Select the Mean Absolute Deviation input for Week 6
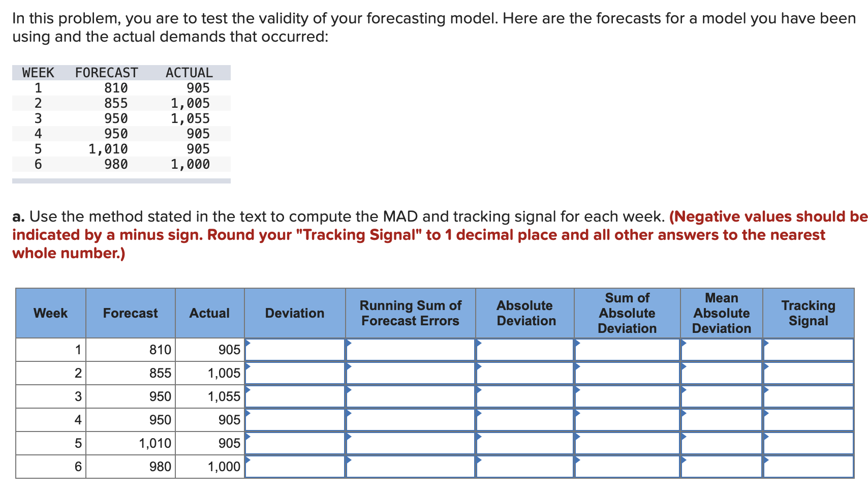Screen dimensions: 868x493 [722, 467]
